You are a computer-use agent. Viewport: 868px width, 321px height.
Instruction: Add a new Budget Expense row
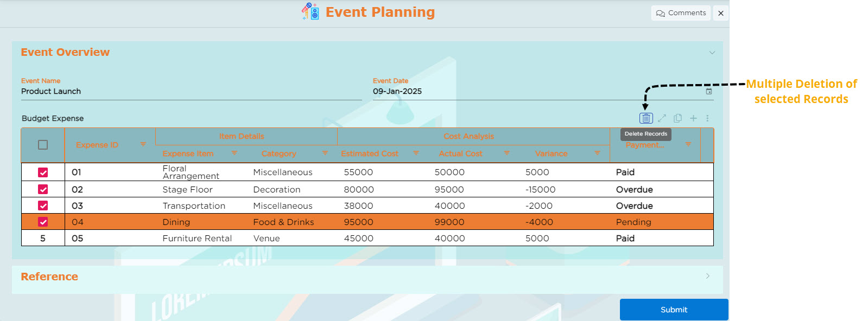click(693, 118)
